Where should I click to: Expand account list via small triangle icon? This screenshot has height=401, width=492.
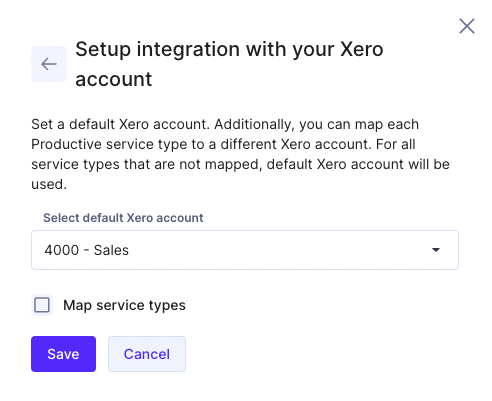[x=436, y=250]
